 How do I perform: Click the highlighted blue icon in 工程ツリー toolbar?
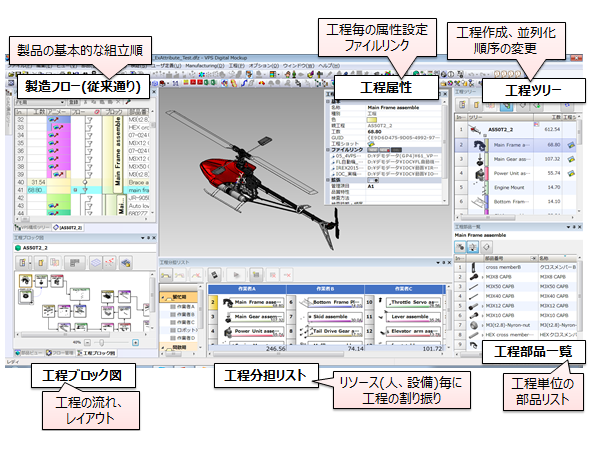(506, 104)
